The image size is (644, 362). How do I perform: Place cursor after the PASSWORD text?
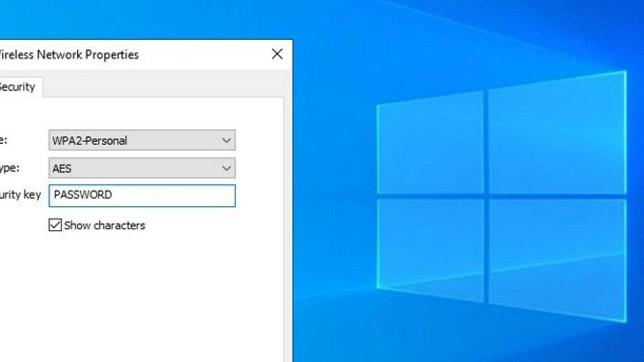pos(114,195)
